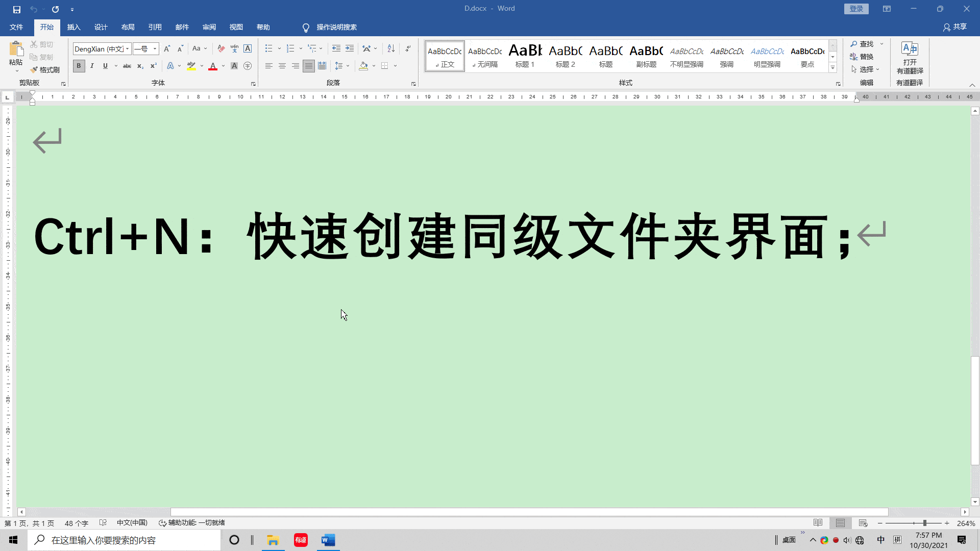Viewport: 980px width, 551px height.
Task: Click the 替换 replace button
Action: tap(862, 57)
